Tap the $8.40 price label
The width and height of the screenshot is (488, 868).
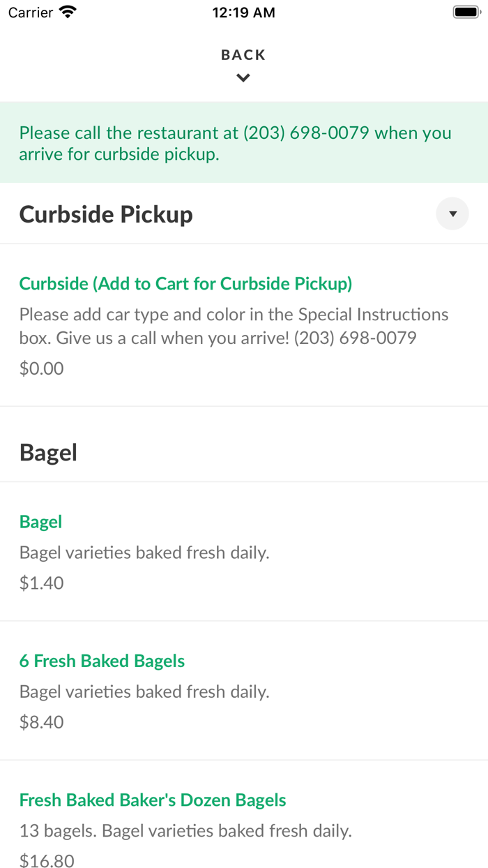pos(42,721)
